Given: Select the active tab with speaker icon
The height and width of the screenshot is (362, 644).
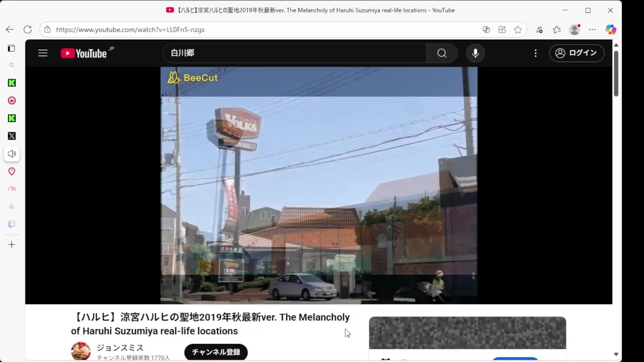Looking at the screenshot, I should coord(12,154).
